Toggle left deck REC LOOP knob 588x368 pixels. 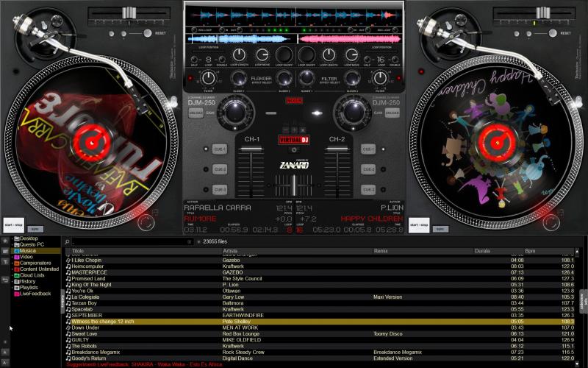coord(194,30)
